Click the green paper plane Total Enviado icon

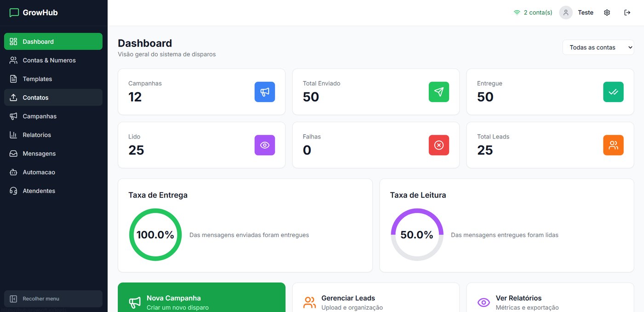439,92
